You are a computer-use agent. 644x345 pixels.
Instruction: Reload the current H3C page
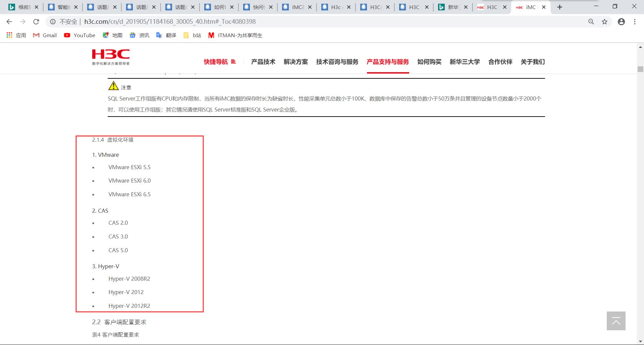coord(36,22)
